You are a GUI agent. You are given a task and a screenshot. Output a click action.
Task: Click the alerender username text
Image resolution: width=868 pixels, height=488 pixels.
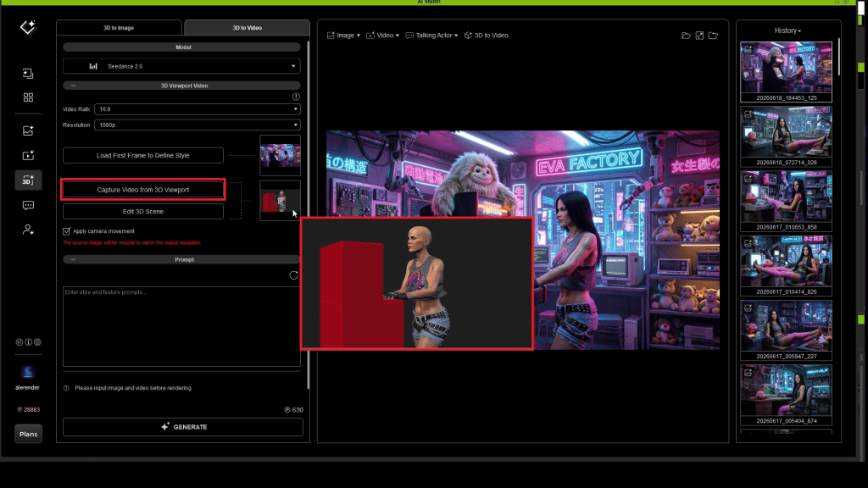pyautogui.click(x=28, y=388)
